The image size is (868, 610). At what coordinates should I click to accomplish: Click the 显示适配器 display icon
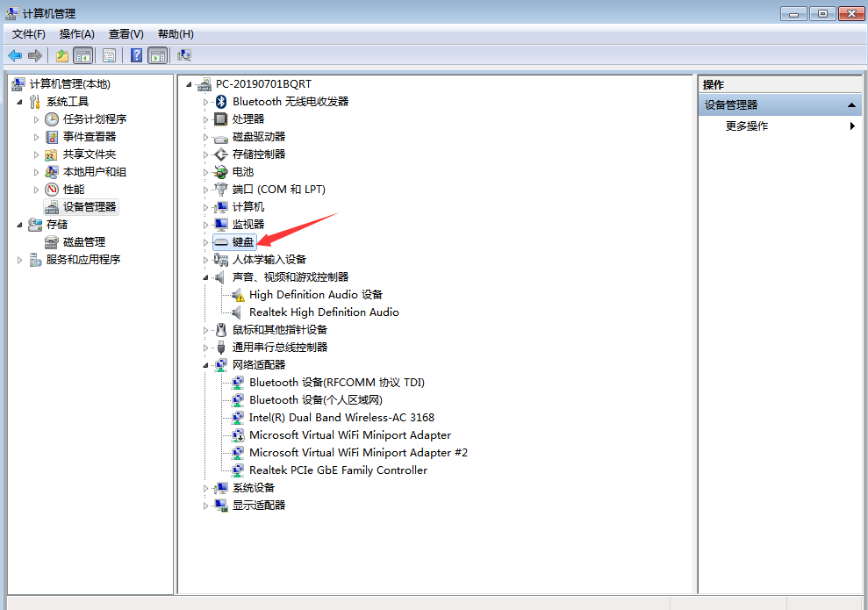pyautogui.click(x=221, y=506)
